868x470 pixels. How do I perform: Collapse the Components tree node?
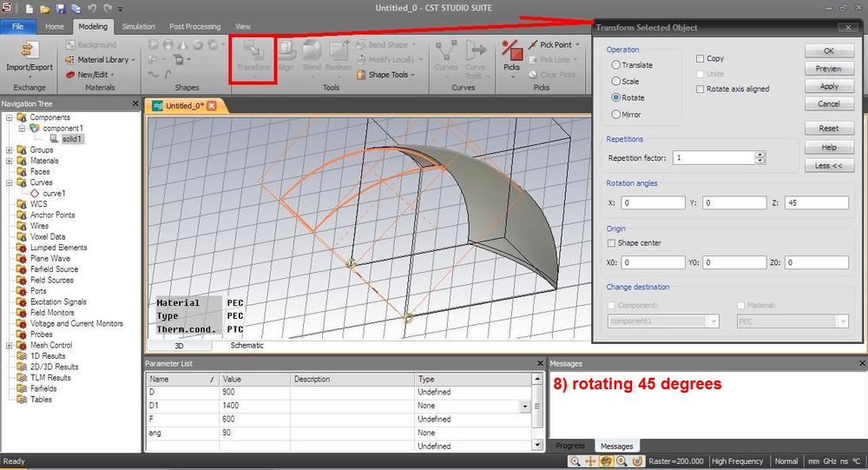coord(9,117)
